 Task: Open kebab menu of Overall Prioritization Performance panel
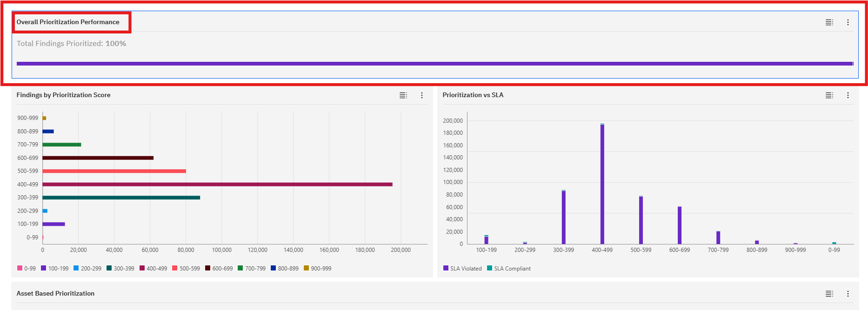[x=848, y=22]
